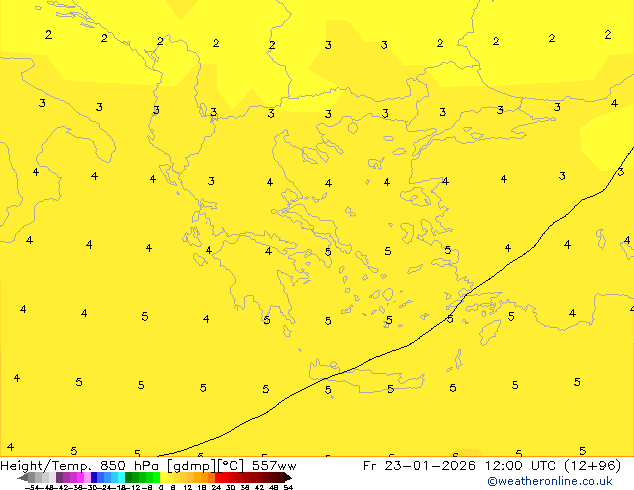Click the '[°C]' unit label

(231, 466)
